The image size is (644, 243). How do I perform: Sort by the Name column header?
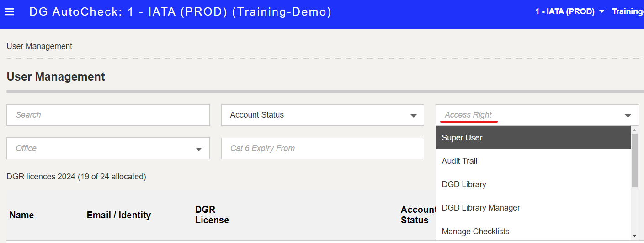(x=21, y=215)
